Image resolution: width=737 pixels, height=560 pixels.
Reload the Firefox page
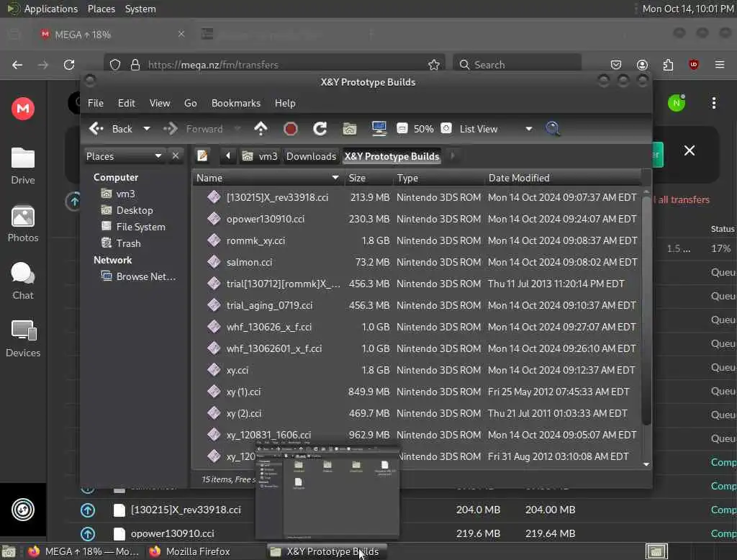point(69,64)
